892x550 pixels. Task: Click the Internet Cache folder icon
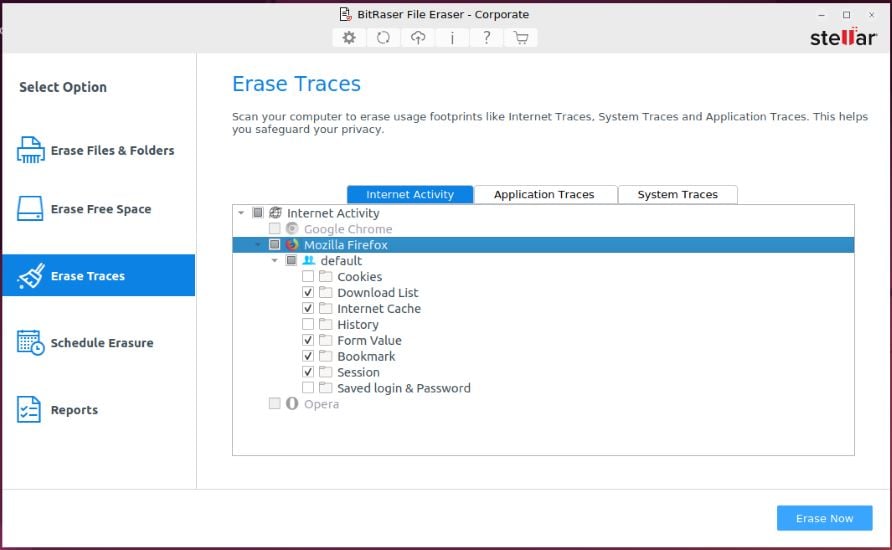point(325,308)
